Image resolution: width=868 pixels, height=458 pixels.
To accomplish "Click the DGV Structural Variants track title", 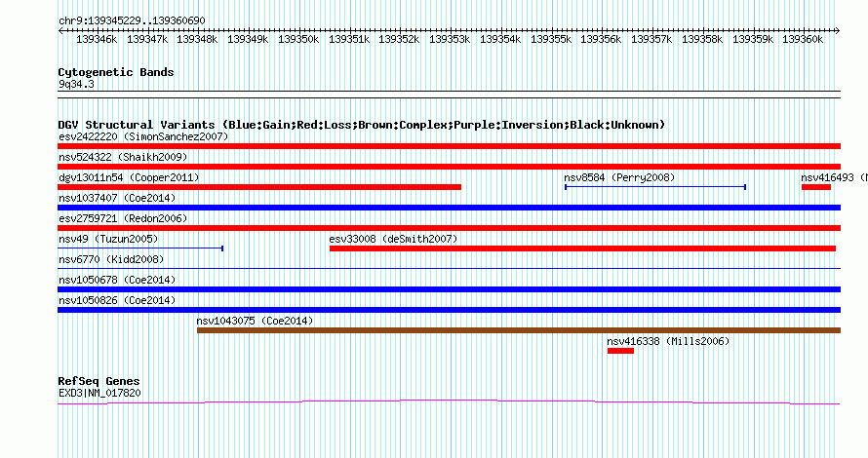I will (x=362, y=125).
